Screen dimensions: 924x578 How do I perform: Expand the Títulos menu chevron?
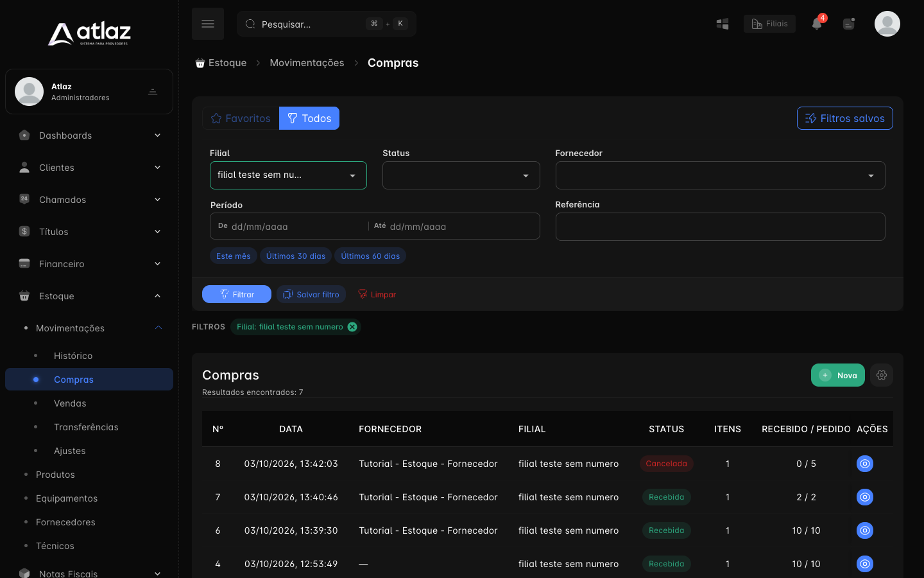pos(157,232)
